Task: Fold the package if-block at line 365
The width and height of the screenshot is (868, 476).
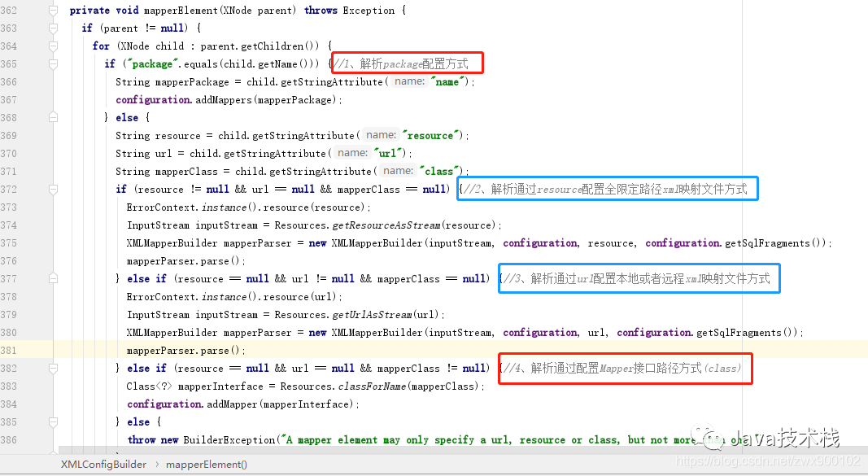Action: point(53,64)
